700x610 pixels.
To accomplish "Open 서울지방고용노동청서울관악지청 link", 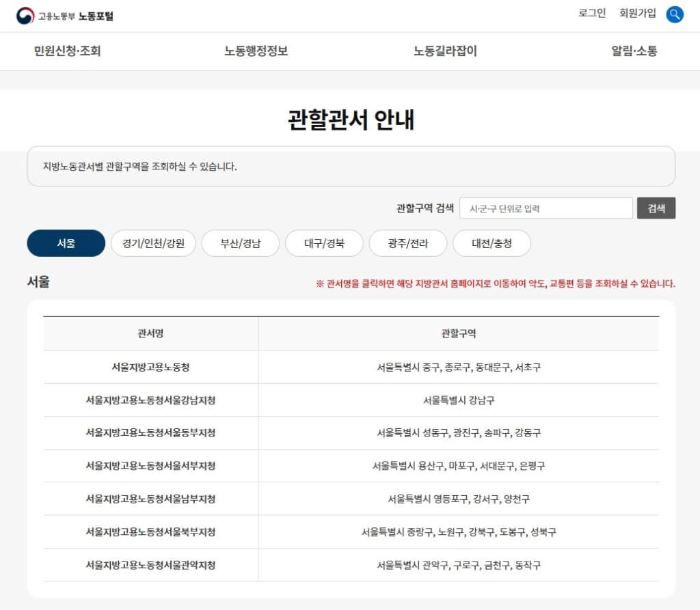I will (151, 565).
